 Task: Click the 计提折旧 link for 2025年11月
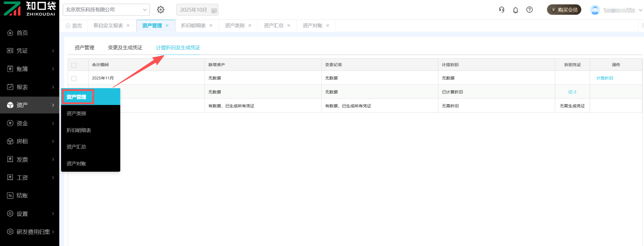click(604, 78)
